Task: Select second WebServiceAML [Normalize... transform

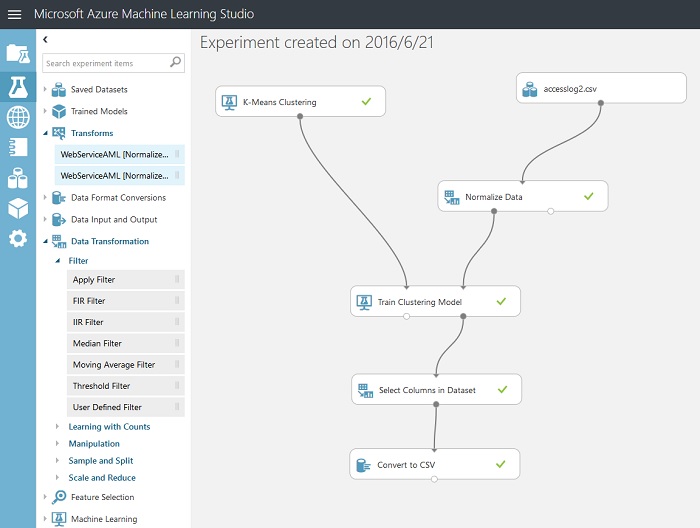Action: tap(119, 176)
